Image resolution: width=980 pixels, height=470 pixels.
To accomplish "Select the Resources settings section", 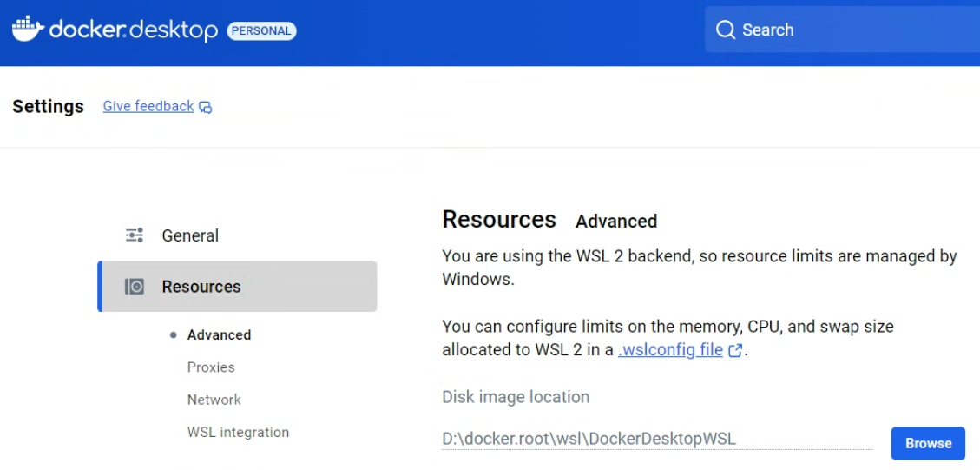I will coord(238,286).
